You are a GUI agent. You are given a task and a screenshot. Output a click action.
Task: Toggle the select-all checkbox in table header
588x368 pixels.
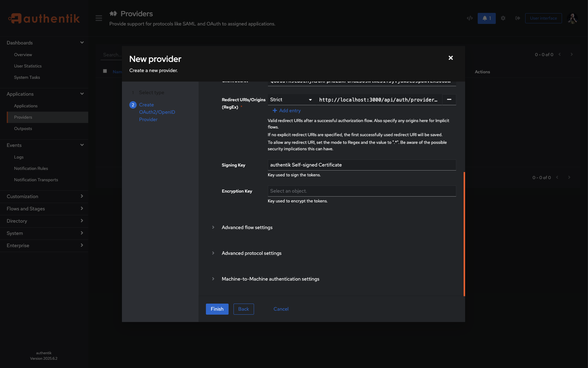105,71
